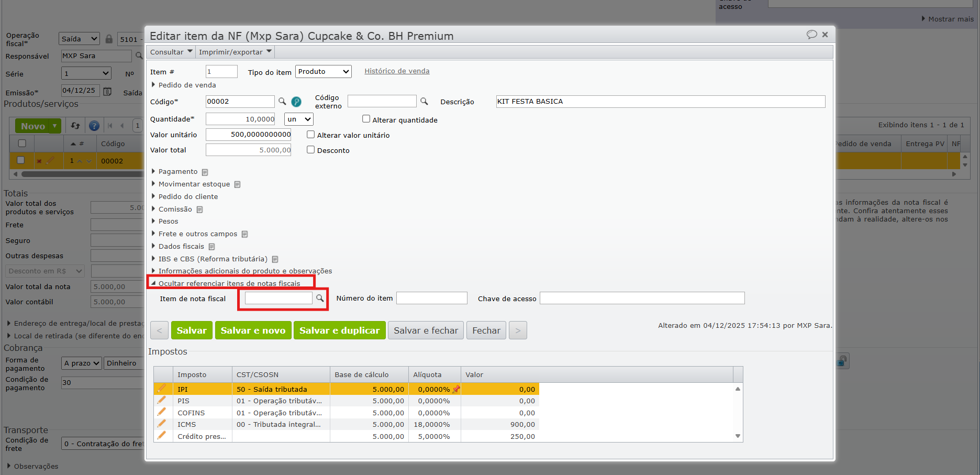The width and height of the screenshot is (980, 475).
Task: Expand the Pesos section
Action: (164, 221)
